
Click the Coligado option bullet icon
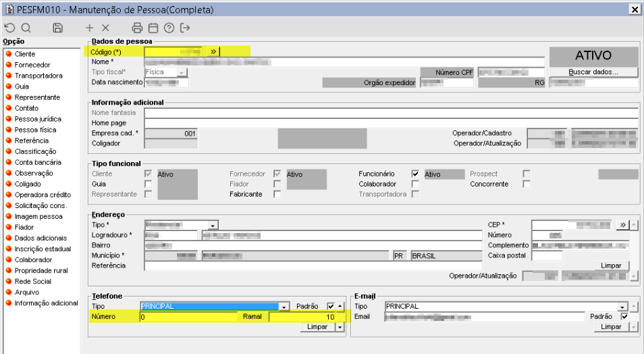point(9,184)
